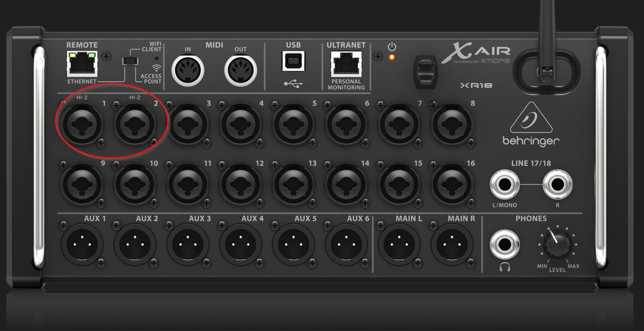Toggle the WiFi Client/Access Point switch

coord(130,61)
